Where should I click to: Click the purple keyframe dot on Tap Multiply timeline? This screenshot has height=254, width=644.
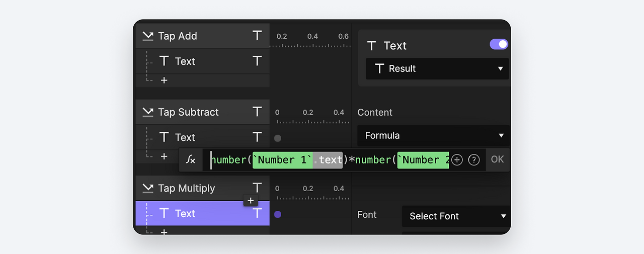click(x=278, y=214)
